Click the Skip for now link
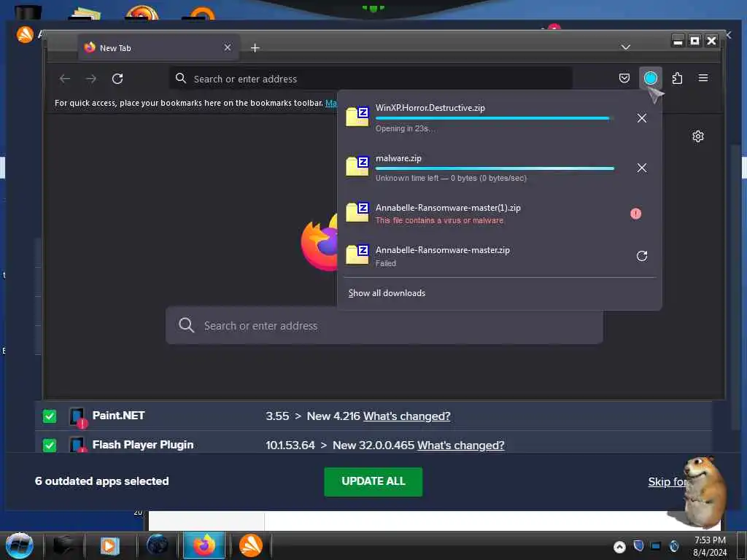747x560 pixels. (x=667, y=482)
